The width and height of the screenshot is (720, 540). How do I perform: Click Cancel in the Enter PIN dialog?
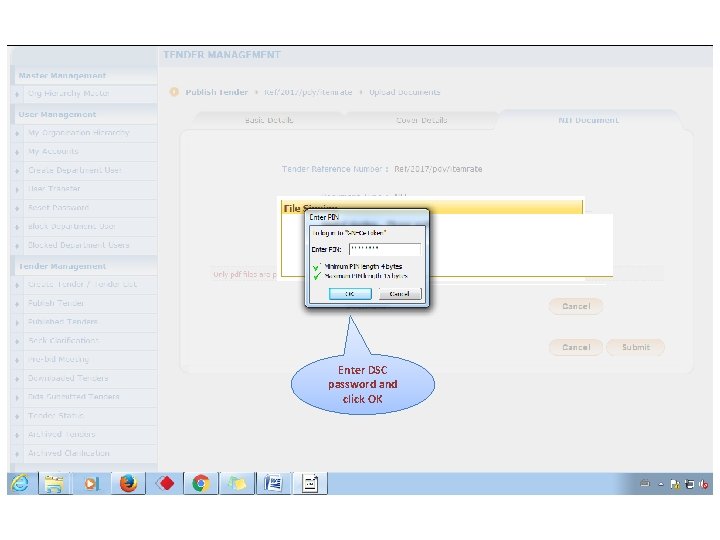(399, 294)
